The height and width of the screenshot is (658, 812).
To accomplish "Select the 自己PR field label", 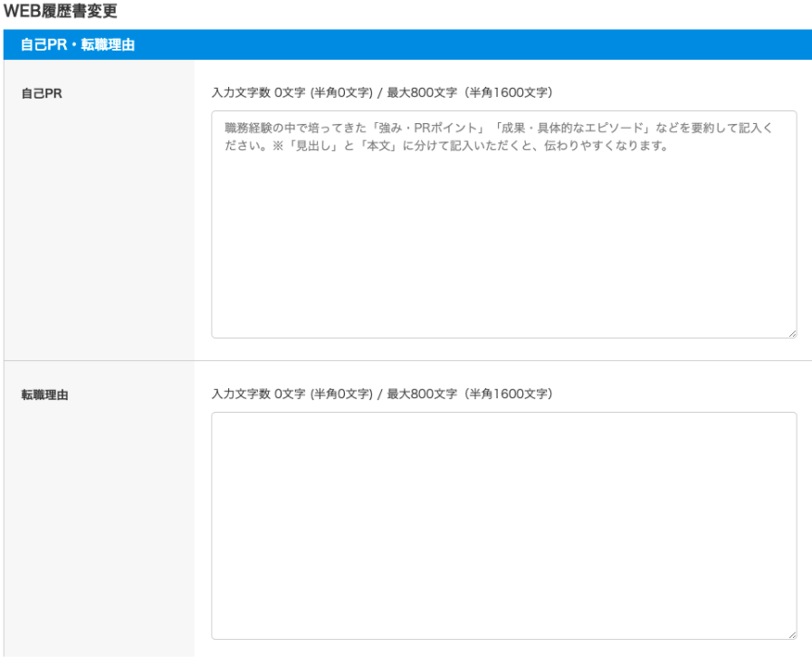I will coord(42,93).
